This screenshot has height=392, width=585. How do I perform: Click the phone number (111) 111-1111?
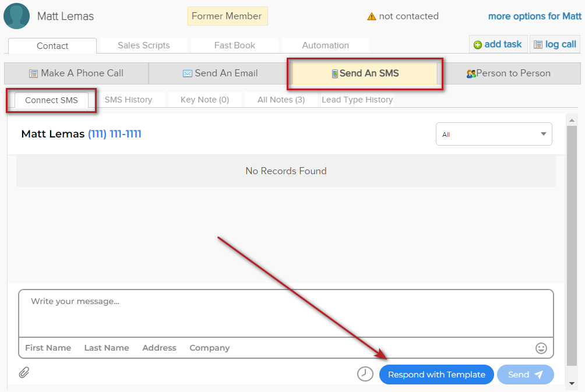pyautogui.click(x=114, y=134)
